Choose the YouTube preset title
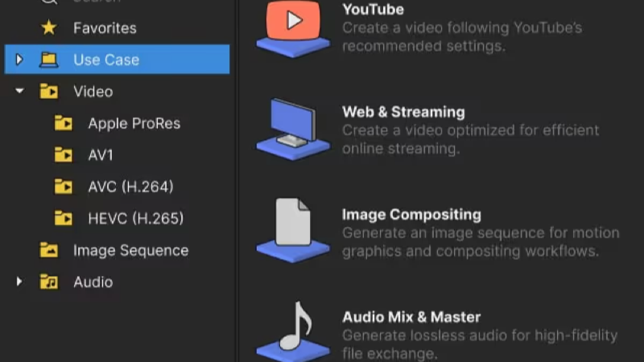This screenshot has height=362, width=644. [x=373, y=10]
